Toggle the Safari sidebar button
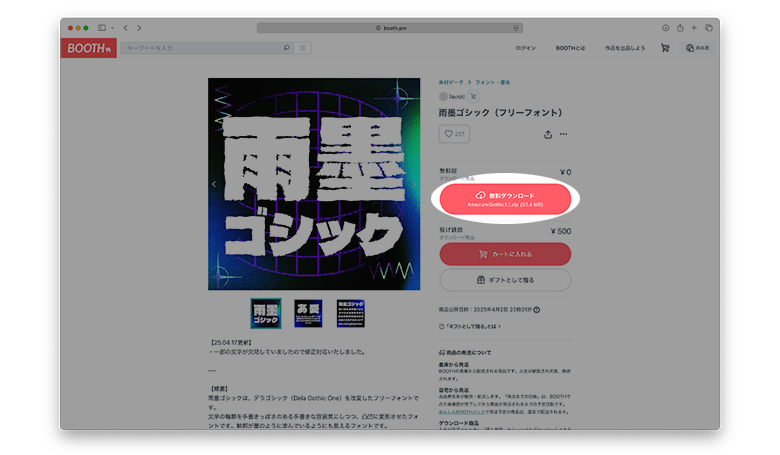 (x=102, y=28)
